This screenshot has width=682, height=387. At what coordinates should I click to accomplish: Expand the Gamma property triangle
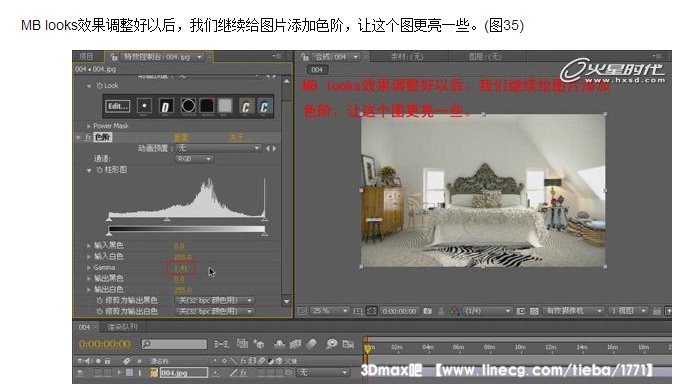(88, 268)
